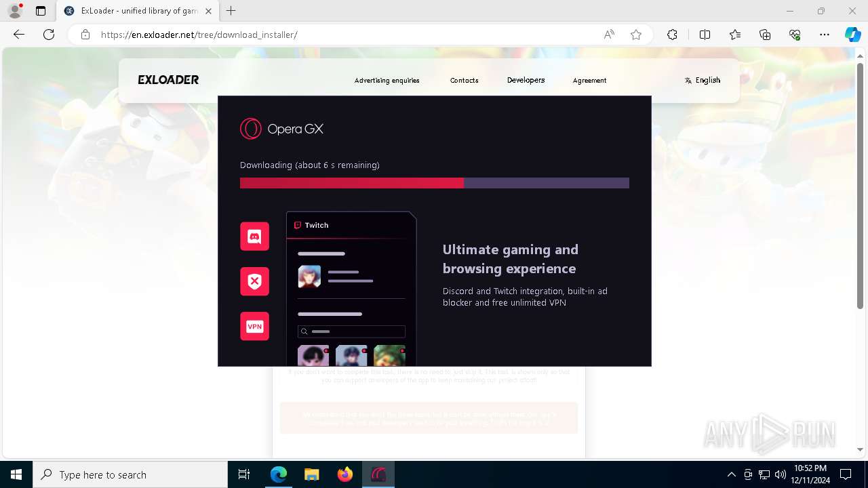The width and height of the screenshot is (868, 488).
Task: Open the Developers menu item
Action: pos(526,80)
